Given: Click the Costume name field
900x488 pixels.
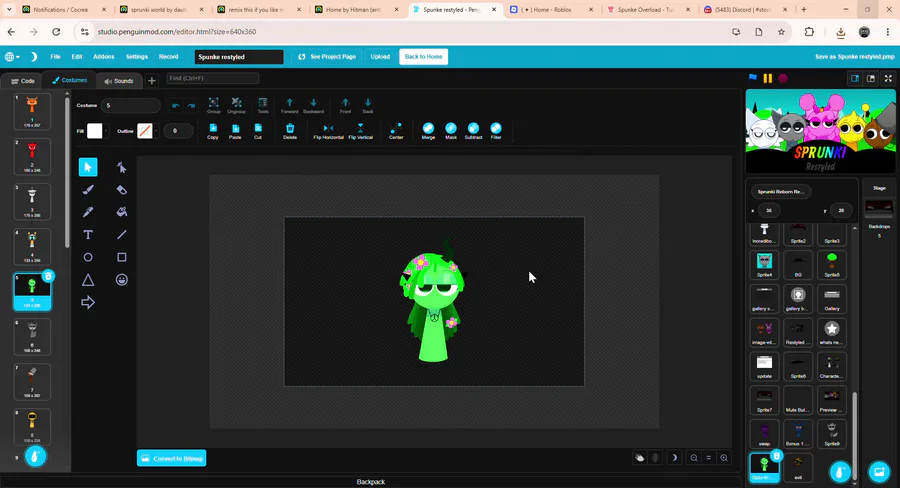Looking at the screenshot, I should [x=131, y=106].
